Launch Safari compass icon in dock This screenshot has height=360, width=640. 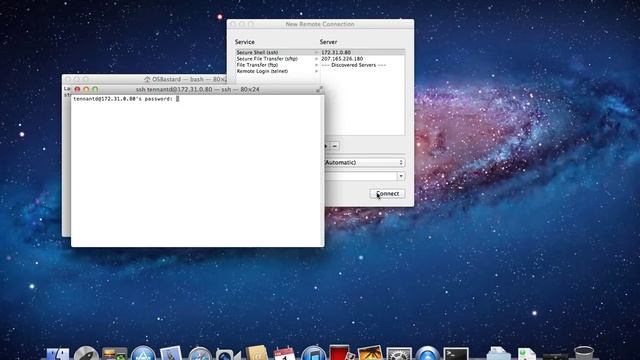point(200,354)
